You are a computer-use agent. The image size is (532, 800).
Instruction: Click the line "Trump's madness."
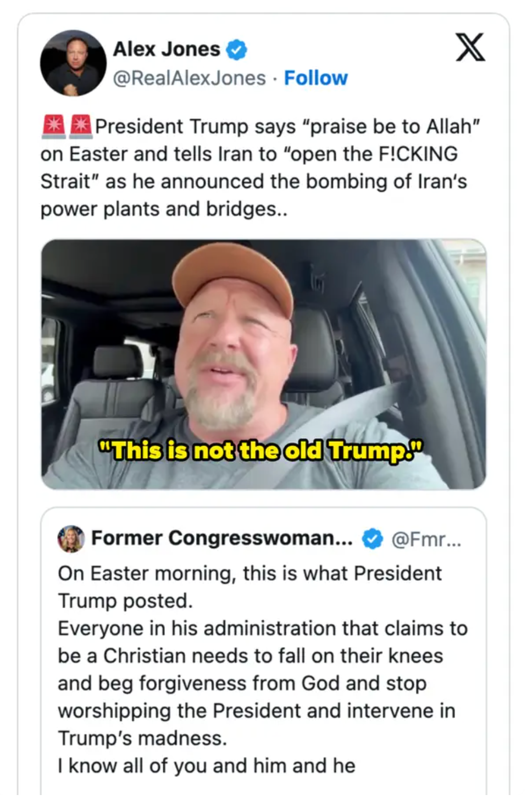[142, 738]
